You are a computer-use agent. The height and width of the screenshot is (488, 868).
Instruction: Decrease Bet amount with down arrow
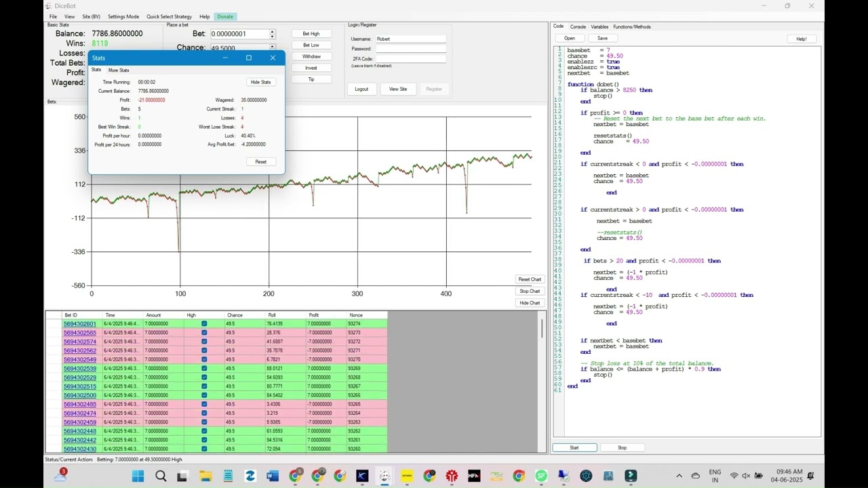coord(272,36)
